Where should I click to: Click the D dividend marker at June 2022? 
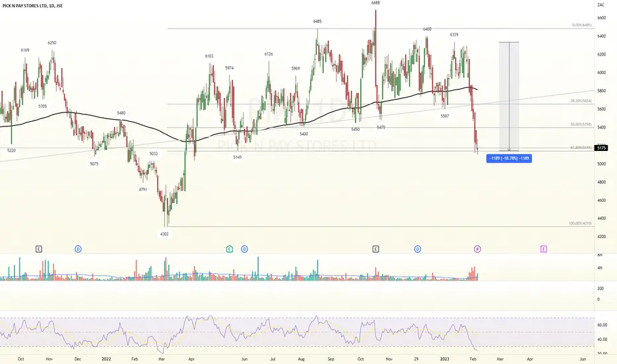pos(244,249)
